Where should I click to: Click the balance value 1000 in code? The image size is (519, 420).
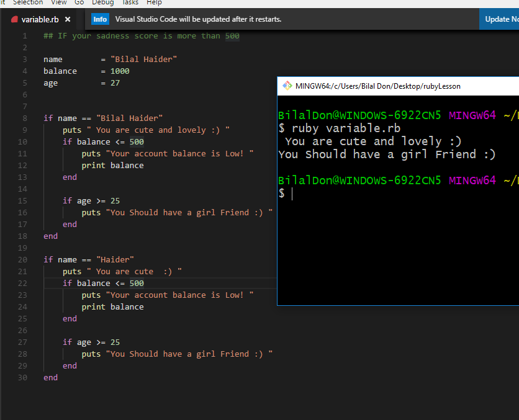pyautogui.click(x=120, y=71)
